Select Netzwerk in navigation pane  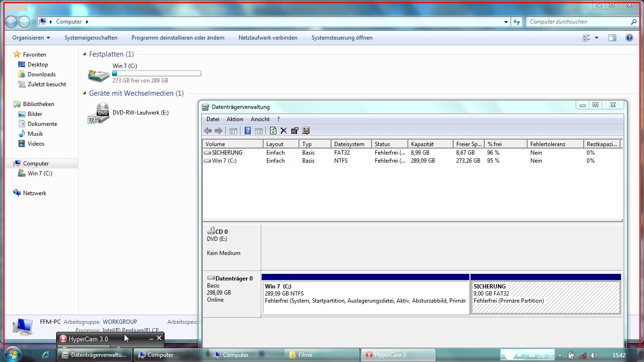click(34, 193)
